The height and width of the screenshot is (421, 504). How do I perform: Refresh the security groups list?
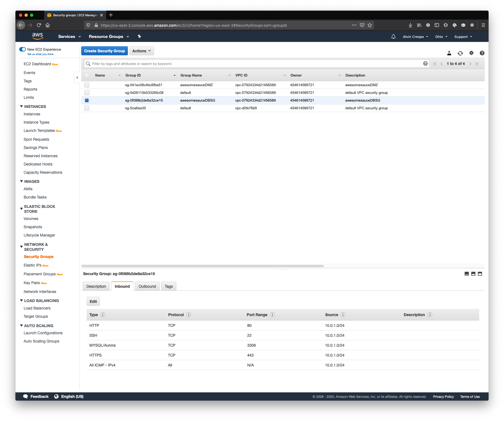[460, 53]
